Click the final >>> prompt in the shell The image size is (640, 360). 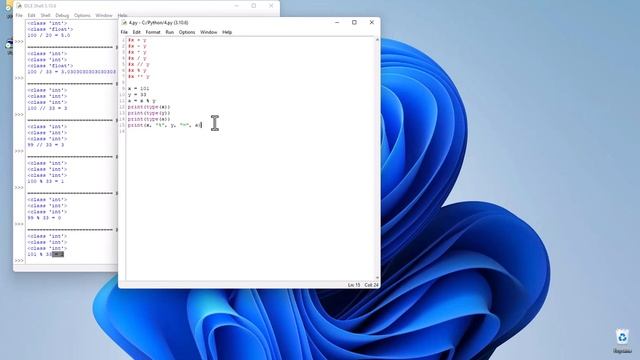(x=19, y=260)
